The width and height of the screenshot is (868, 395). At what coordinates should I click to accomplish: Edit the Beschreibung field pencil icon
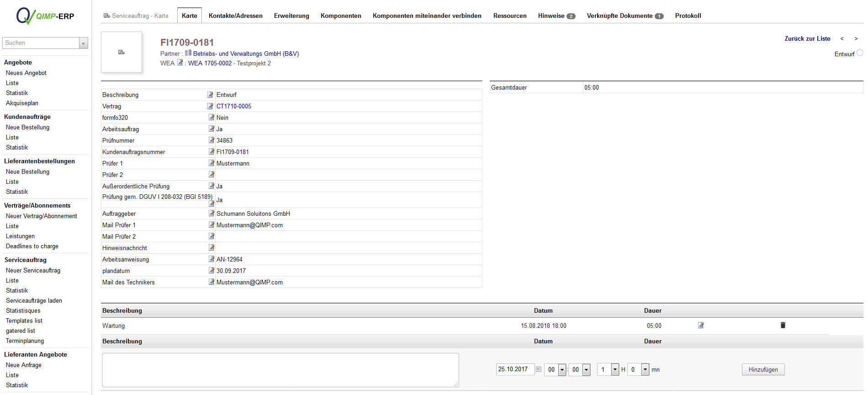pos(210,95)
